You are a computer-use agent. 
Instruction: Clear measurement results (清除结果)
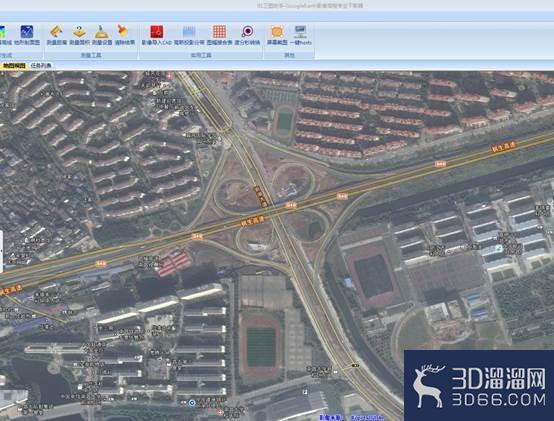(x=124, y=36)
